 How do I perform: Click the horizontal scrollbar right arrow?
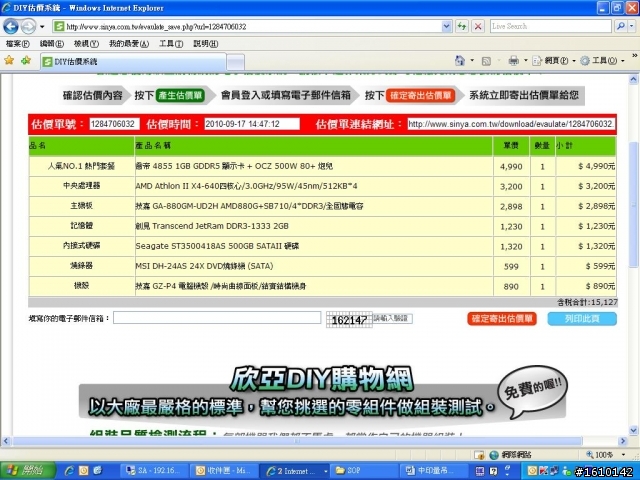click(x=623, y=441)
